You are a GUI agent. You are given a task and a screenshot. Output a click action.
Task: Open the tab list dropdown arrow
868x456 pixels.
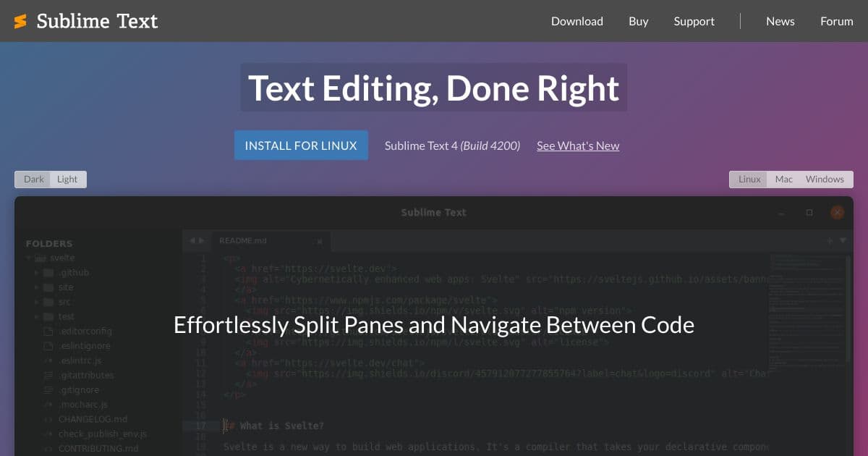[843, 240]
